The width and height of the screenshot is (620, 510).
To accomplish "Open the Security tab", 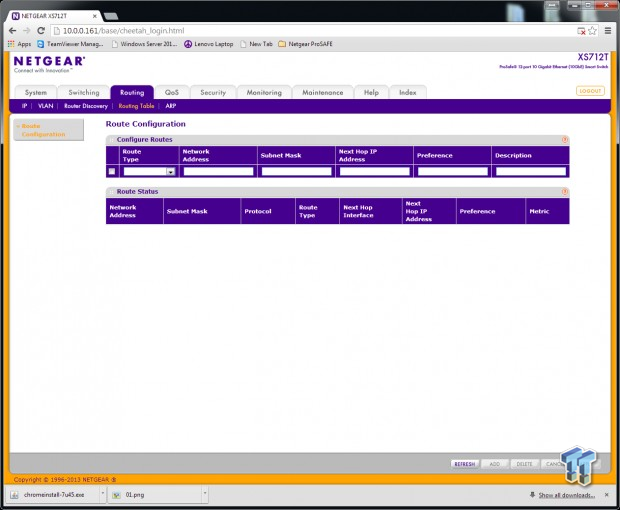I will (213, 92).
